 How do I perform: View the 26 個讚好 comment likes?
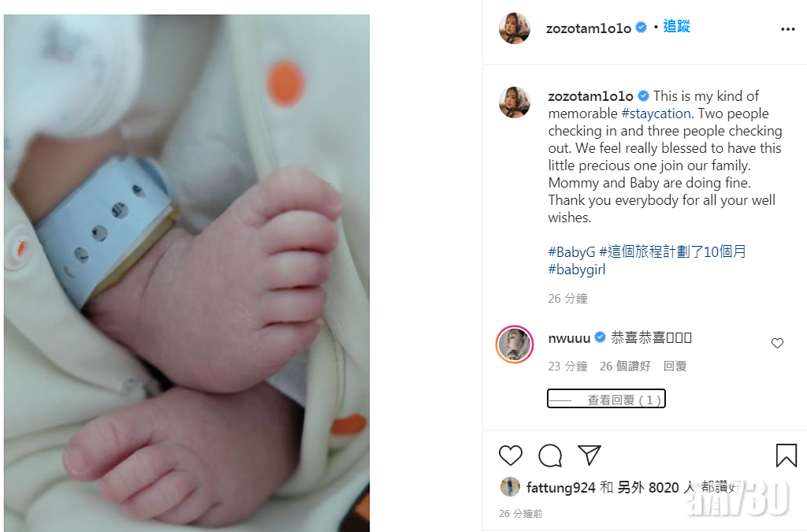tap(625, 366)
